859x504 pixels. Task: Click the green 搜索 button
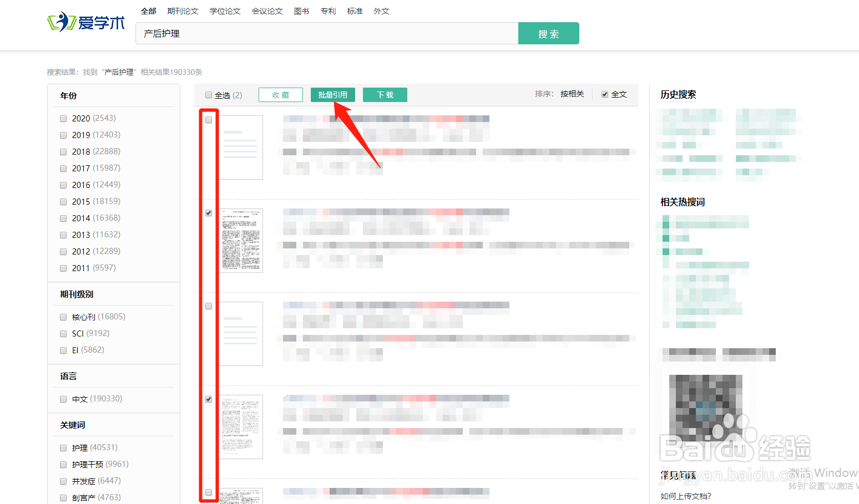point(548,33)
